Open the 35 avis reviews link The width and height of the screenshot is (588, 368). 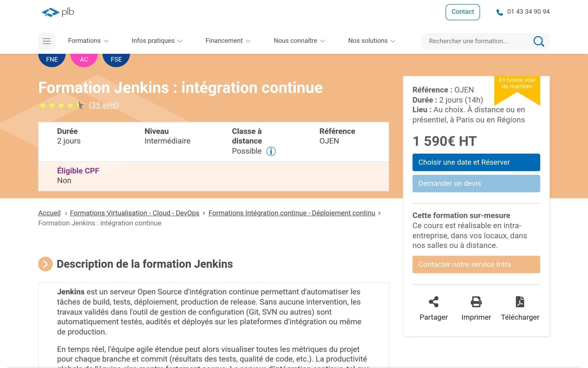point(104,105)
